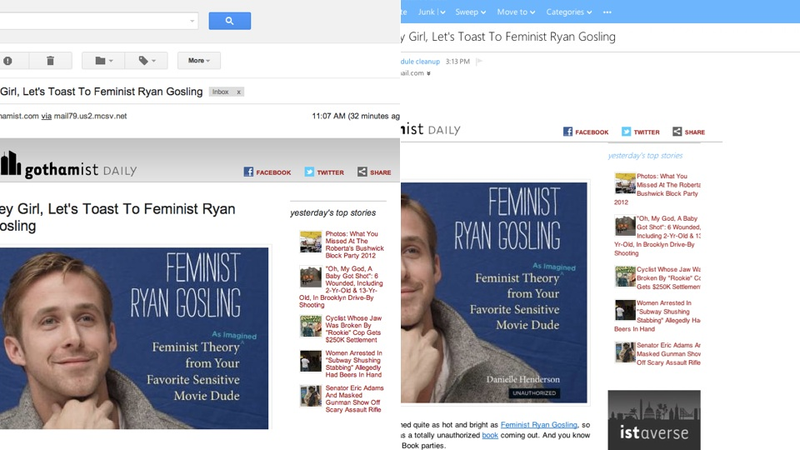Screen dimensions: 800x450
Task: Click Gmail thumbnail beside Senator Eric Adams story
Action: pos(311,396)
